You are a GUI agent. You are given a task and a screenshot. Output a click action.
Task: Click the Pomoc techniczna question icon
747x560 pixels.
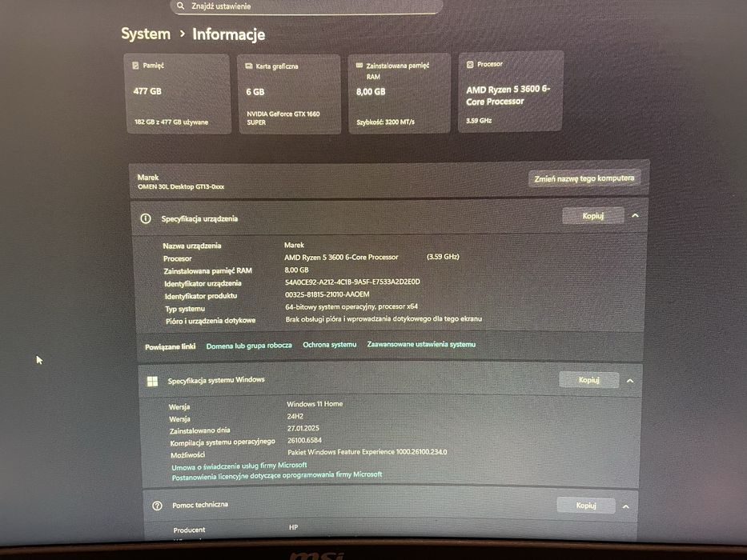[x=157, y=506]
